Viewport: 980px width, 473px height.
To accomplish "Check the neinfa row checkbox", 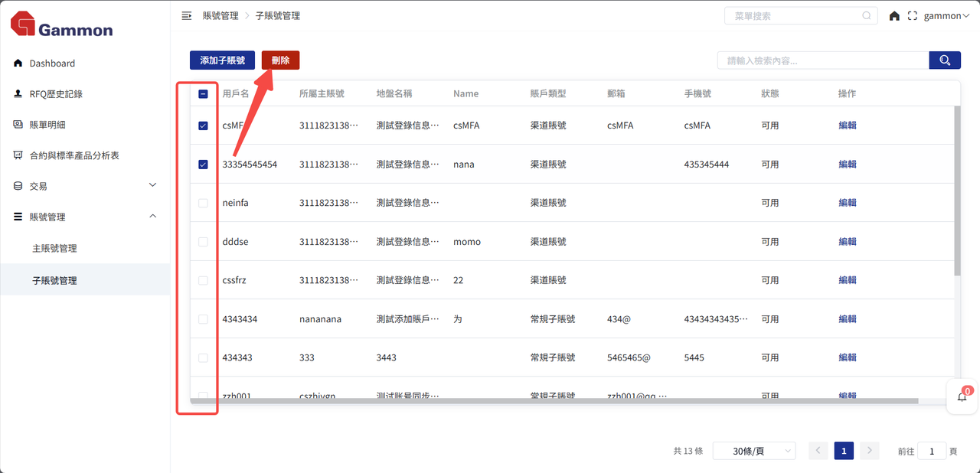I will (203, 203).
